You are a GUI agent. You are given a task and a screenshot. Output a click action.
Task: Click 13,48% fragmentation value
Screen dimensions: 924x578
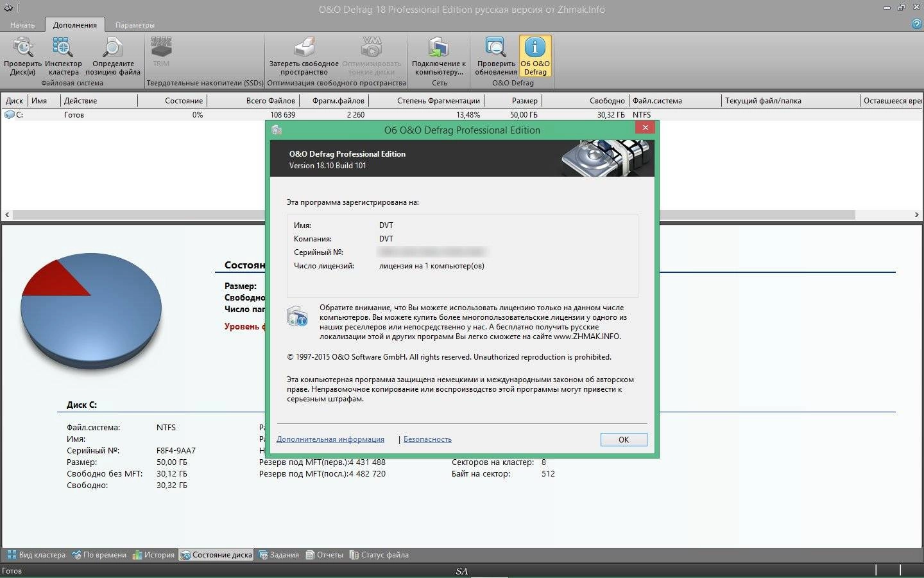468,115
